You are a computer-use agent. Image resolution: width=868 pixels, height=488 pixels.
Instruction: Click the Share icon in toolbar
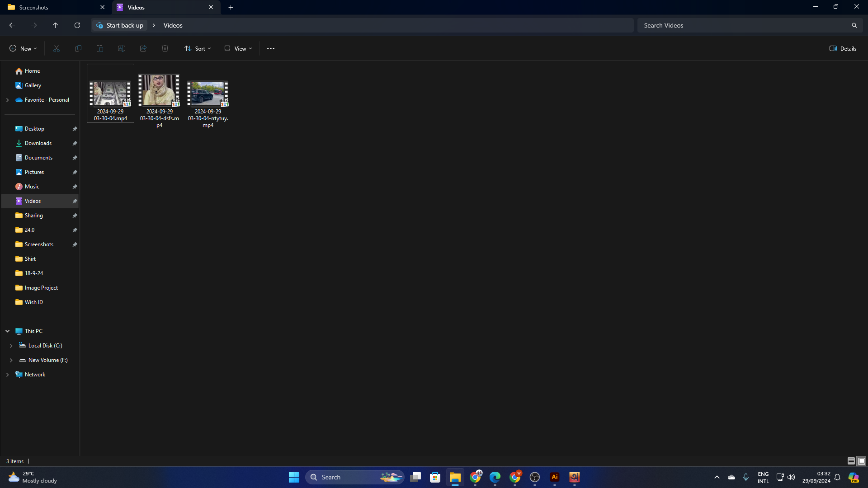click(x=143, y=48)
